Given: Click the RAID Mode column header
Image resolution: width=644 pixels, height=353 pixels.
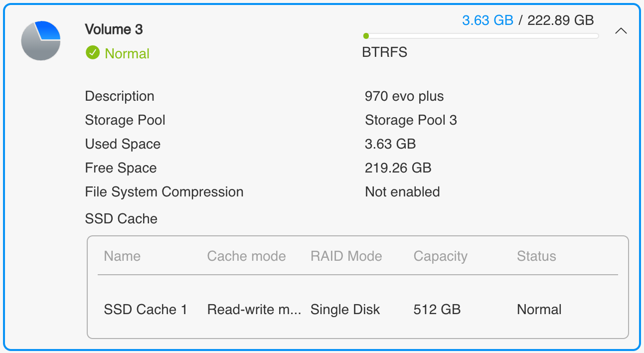Looking at the screenshot, I should tap(346, 256).
